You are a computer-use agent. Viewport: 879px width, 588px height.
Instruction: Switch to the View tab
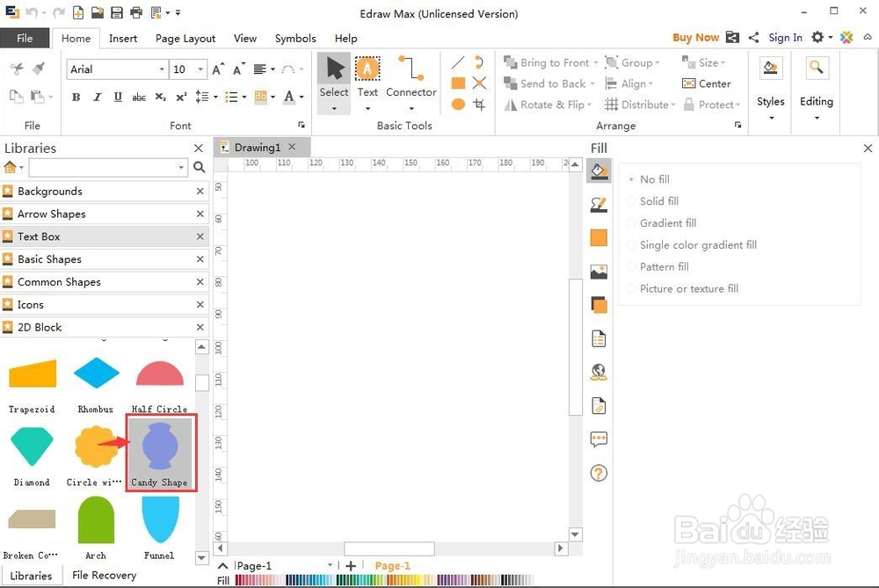[x=245, y=38]
